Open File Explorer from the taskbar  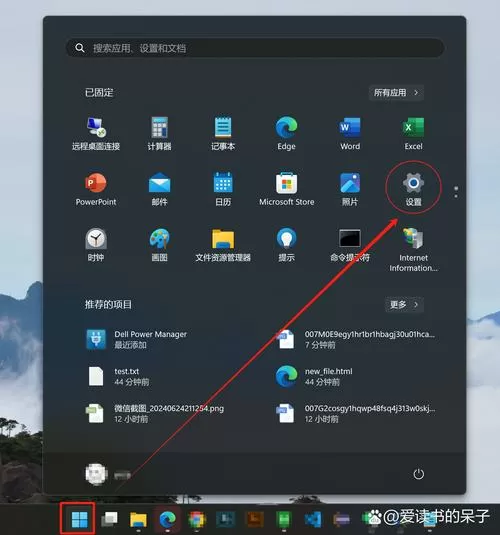(138, 519)
